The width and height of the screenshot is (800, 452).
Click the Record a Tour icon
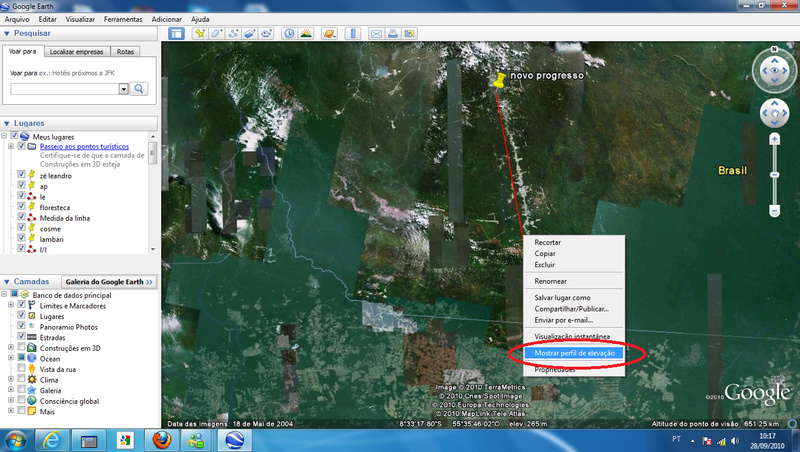coord(266,34)
